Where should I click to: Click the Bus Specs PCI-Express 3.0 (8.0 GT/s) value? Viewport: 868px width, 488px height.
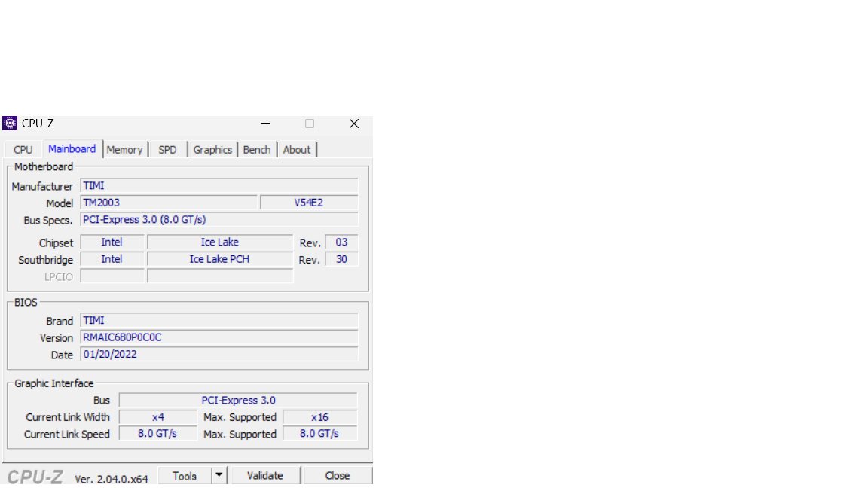(x=219, y=220)
